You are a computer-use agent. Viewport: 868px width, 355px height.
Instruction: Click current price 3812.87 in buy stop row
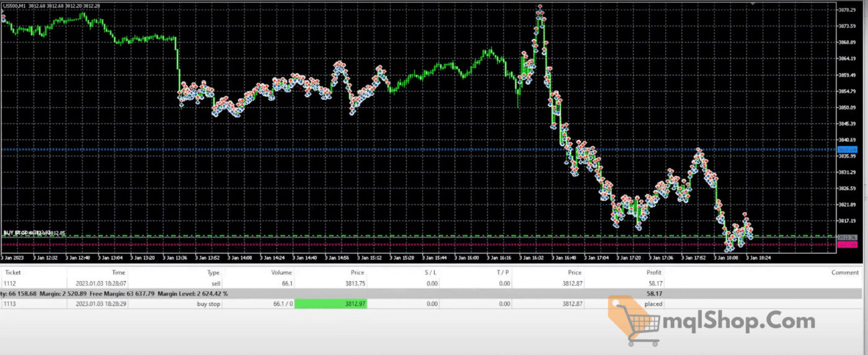point(571,304)
